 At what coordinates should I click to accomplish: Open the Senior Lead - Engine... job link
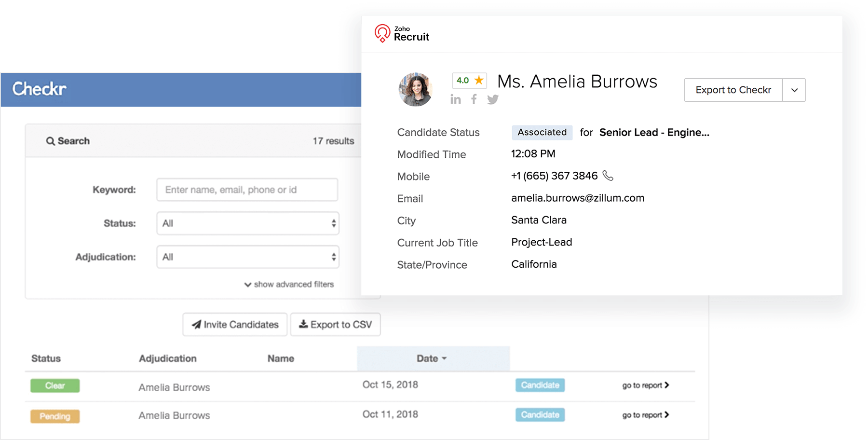[654, 132]
